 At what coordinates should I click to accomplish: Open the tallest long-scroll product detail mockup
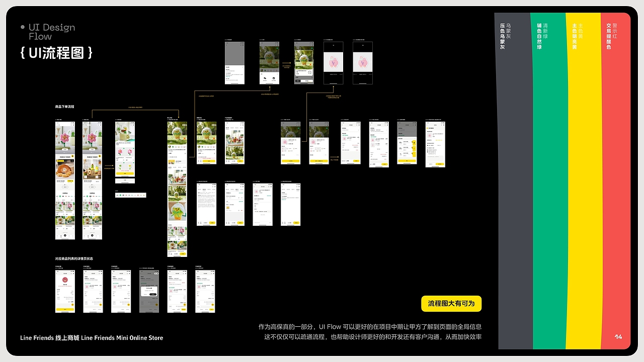coord(177,189)
